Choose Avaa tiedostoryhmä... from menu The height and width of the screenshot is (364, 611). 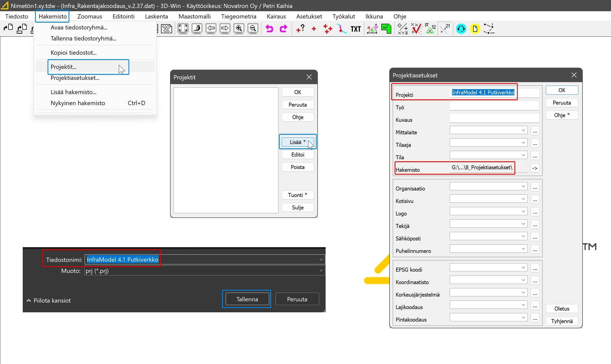[95, 27]
